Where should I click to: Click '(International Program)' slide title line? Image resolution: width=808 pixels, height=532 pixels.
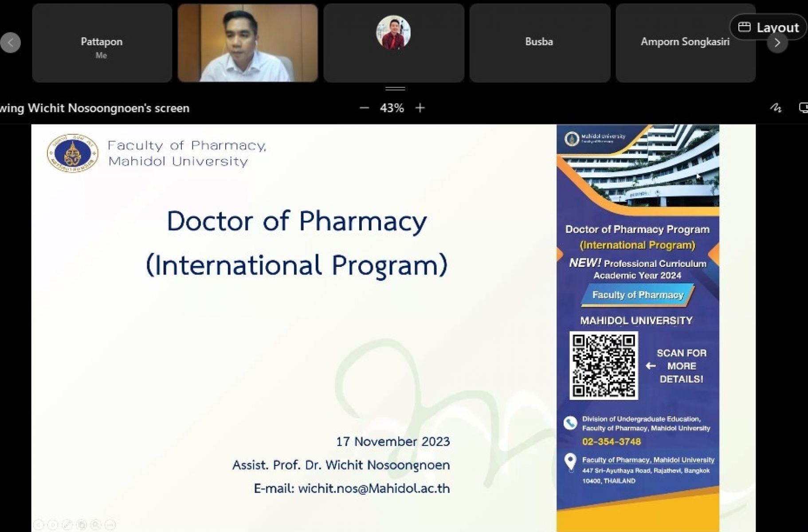(297, 265)
